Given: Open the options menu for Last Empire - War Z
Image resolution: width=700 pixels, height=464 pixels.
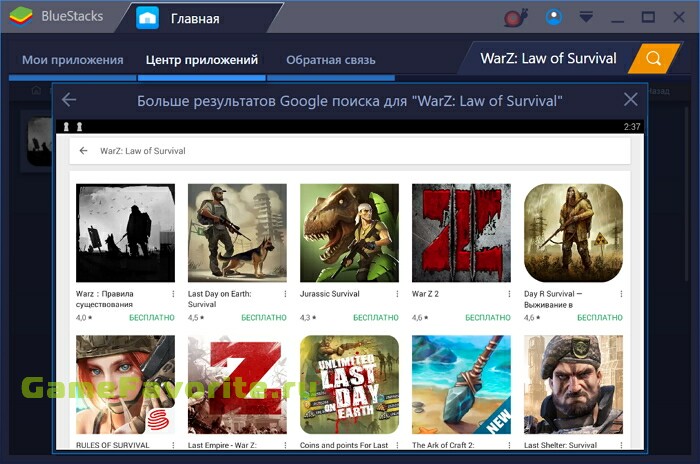Looking at the screenshot, I should point(285,445).
